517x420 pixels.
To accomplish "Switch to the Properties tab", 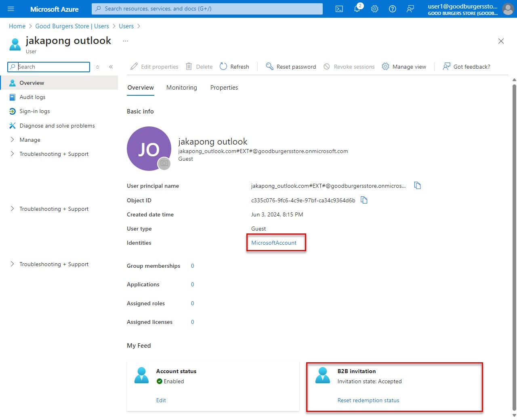I will (224, 87).
